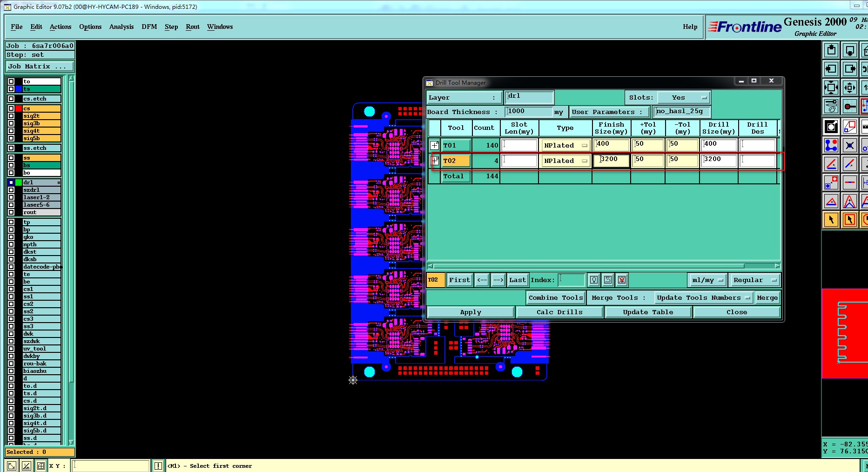Image resolution: width=868 pixels, height=472 pixels.
Task: Click the red X delete icon in Drill Tool Manager
Action: pos(622,280)
